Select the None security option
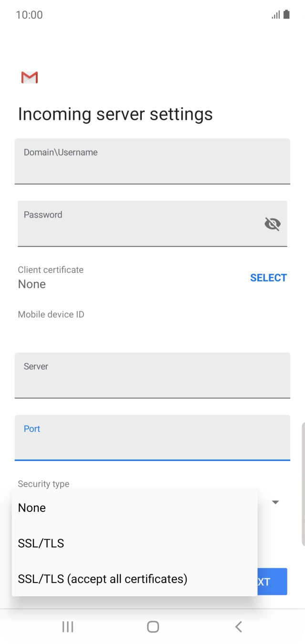This screenshot has width=305, height=644. point(32,508)
